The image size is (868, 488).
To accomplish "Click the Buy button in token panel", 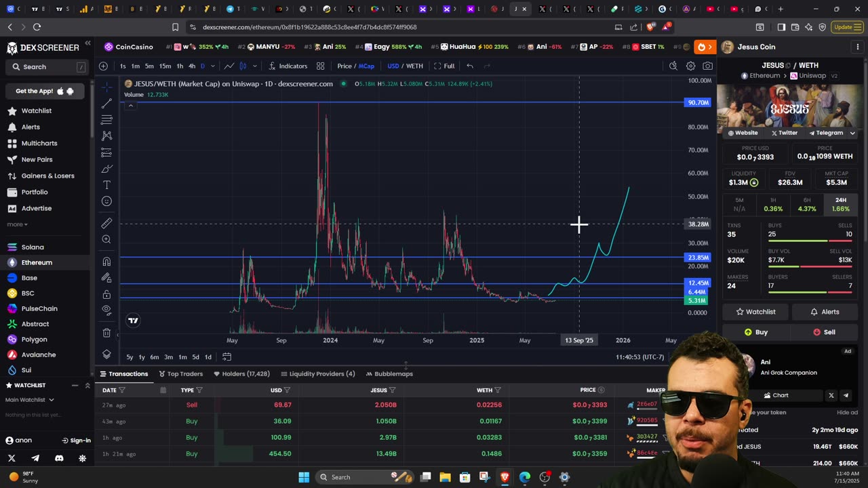I will click(x=756, y=332).
